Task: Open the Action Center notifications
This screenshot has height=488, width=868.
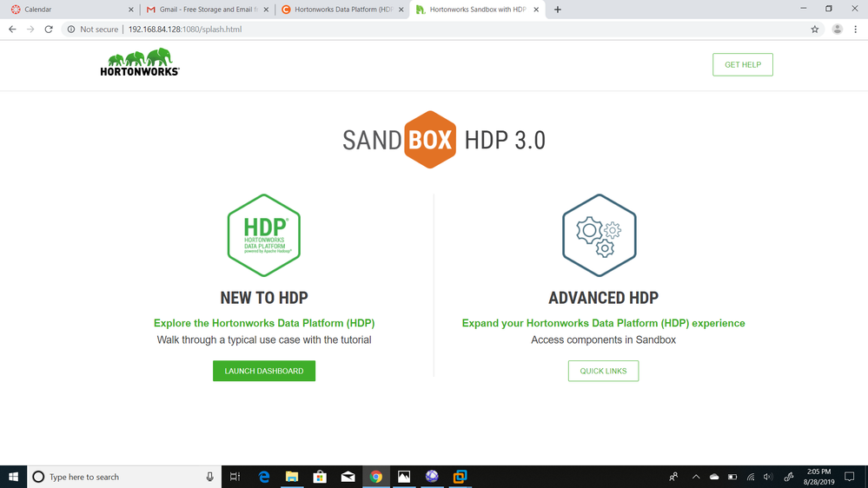Action: [x=850, y=477]
